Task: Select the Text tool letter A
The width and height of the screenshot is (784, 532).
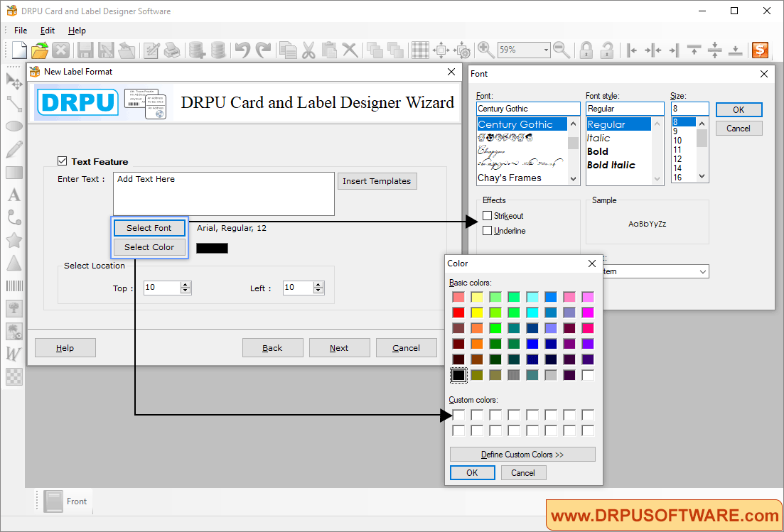Action: pos(14,195)
